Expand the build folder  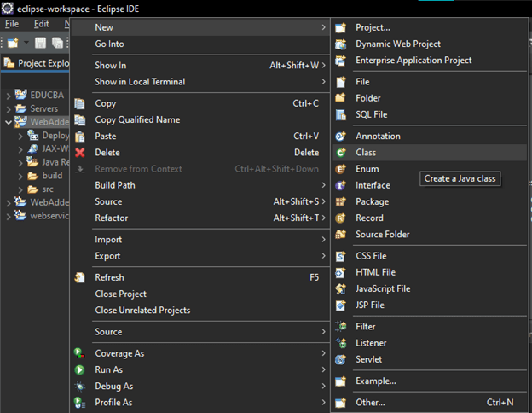click(x=20, y=177)
